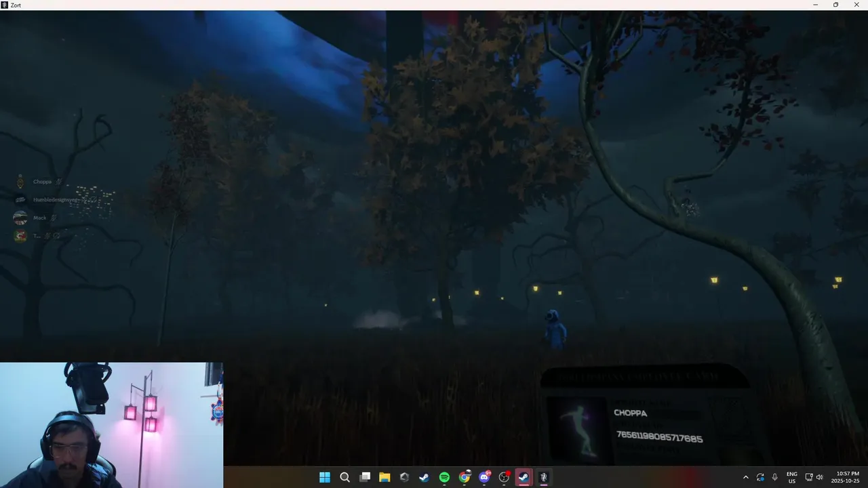Click the name Choppa in voice overlay
Screen dimensions: 868x488
[42, 182]
